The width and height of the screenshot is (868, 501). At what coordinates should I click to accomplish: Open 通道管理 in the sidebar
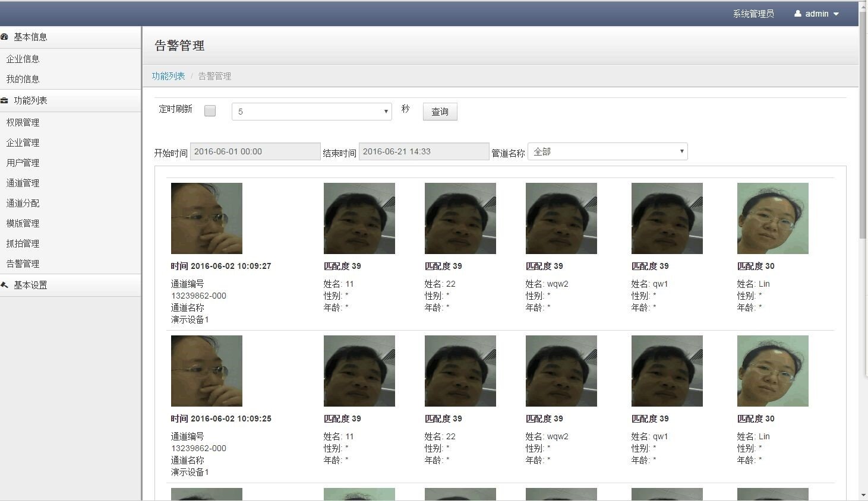click(x=23, y=183)
